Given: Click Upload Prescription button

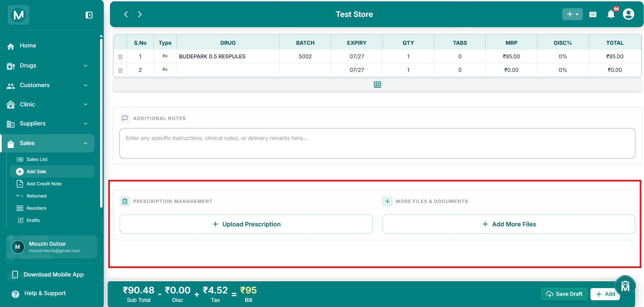Looking at the screenshot, I should click(x=246, y=224).
